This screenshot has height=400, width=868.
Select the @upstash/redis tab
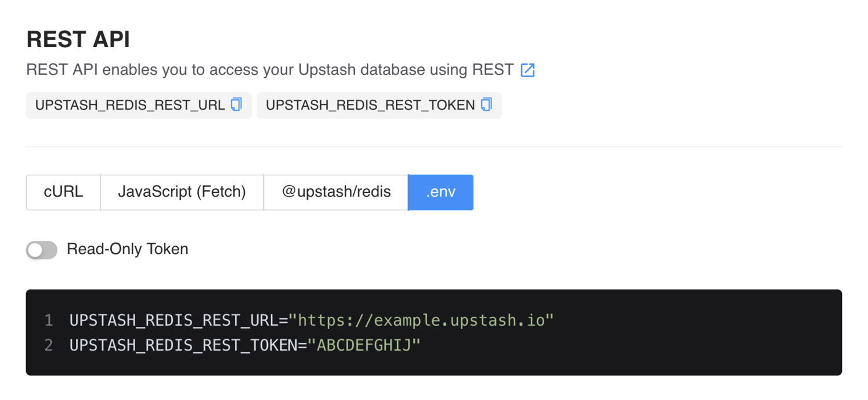tap(335, 192)
